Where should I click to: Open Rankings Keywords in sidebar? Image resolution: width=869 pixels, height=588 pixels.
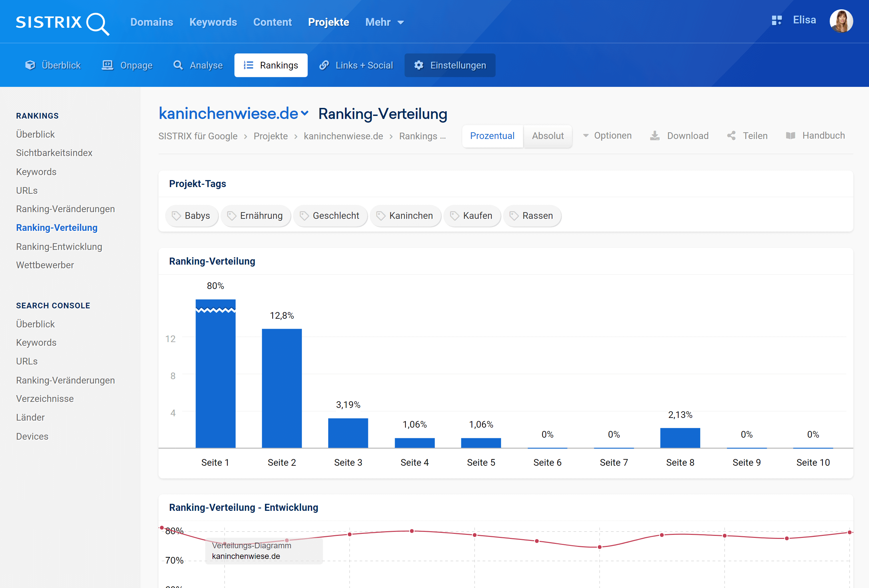[x=36, y=172]
